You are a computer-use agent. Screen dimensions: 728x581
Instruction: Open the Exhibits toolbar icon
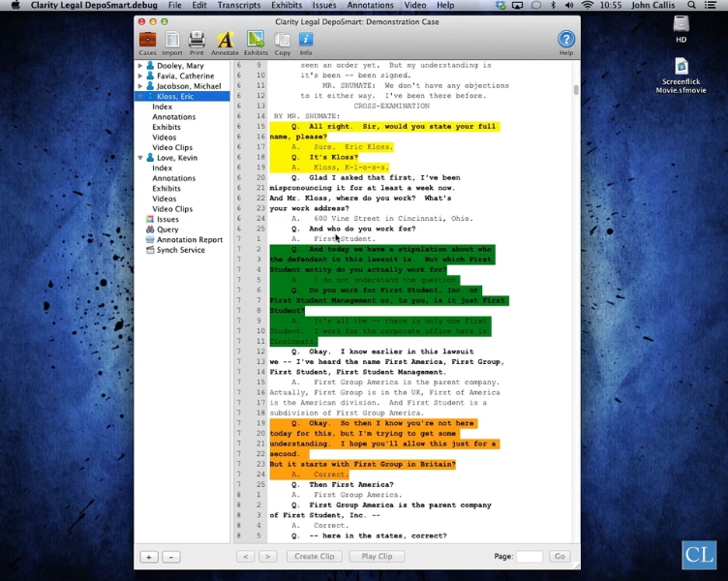(x=256, y=40)
